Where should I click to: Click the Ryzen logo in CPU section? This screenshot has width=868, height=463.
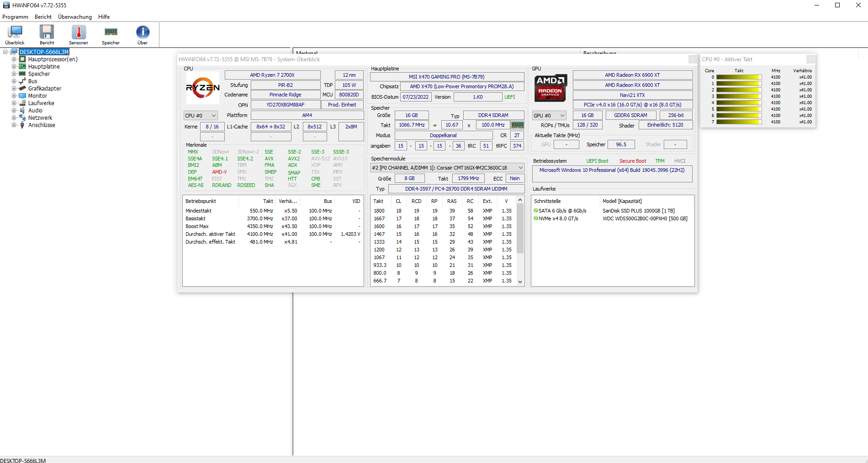203,88
